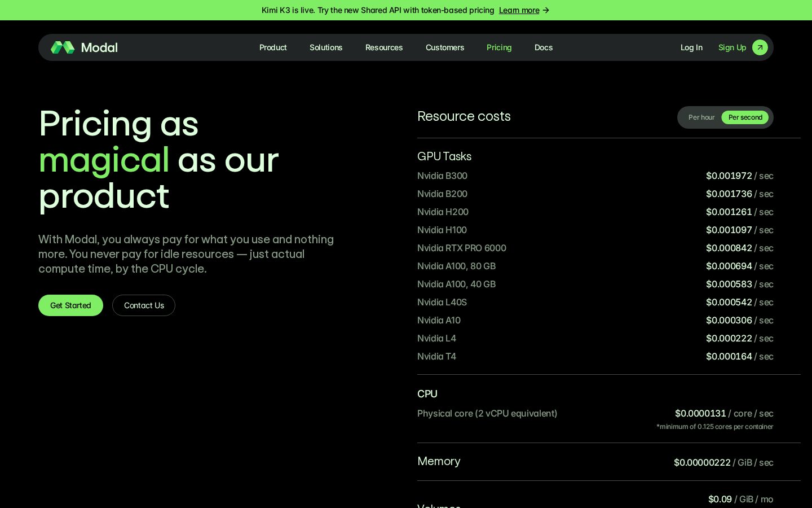Click the $0.000542 / sec price
The image size is (812, 508).
point(739,302)
